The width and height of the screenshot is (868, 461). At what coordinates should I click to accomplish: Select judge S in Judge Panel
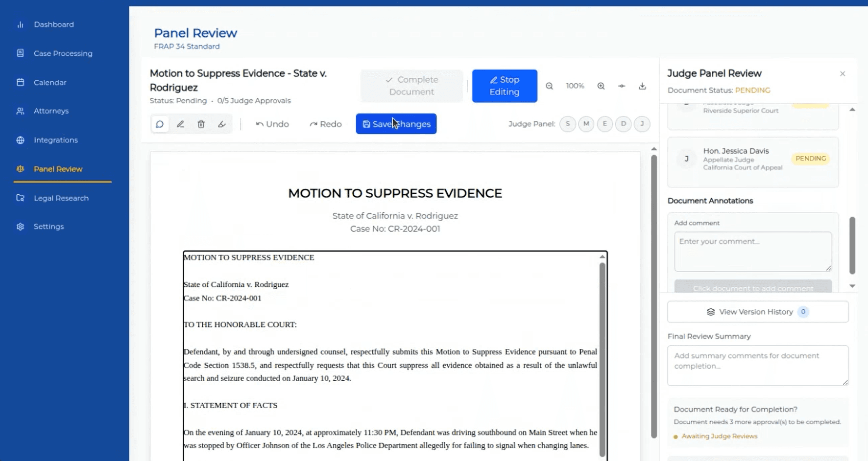pos(568,124)
